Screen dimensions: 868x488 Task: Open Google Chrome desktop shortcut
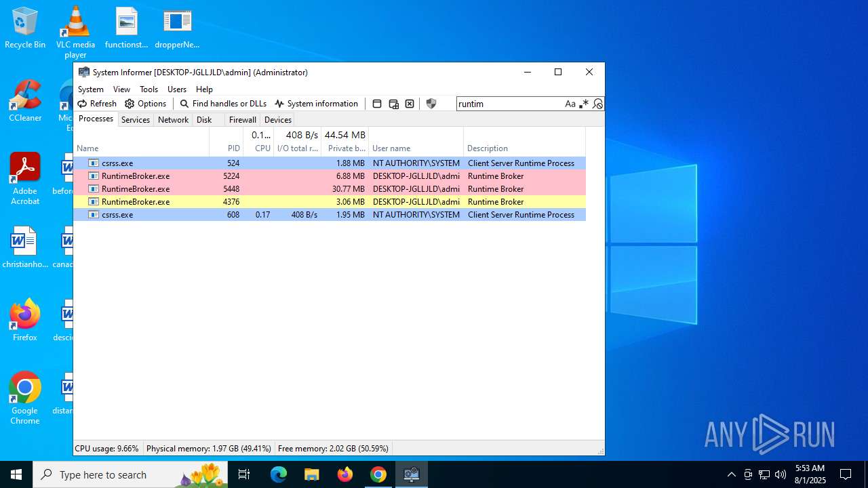25,398
